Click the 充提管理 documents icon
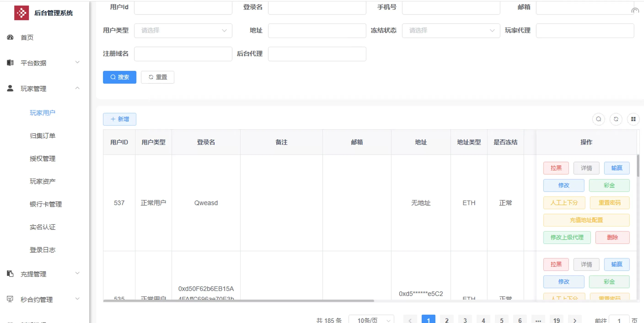This screenshot has height=323, width=644. [x=10, y=274]
